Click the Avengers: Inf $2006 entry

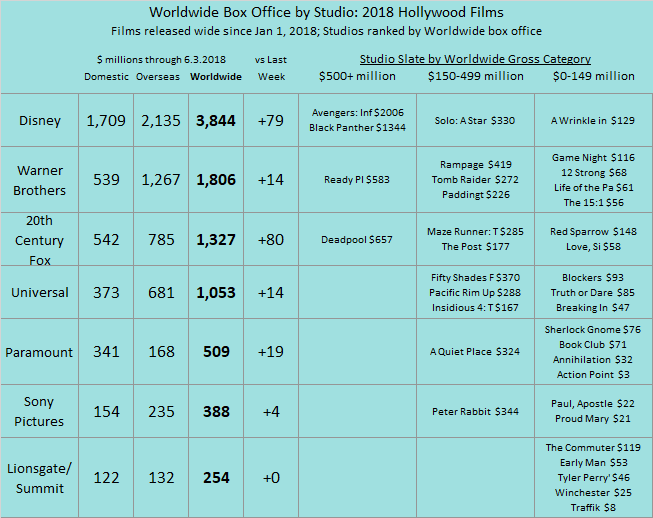[358, 113]
